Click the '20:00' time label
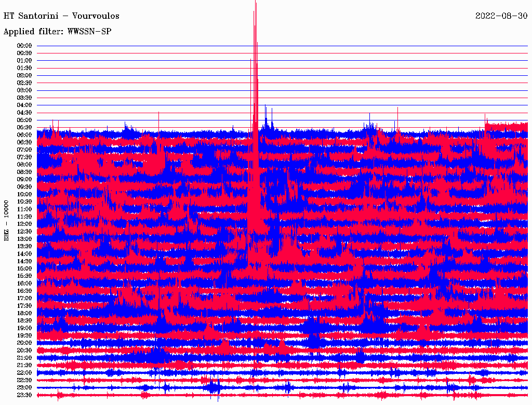Image resolution: width=532 pixels, height=405 pixels. coord(24,343)
